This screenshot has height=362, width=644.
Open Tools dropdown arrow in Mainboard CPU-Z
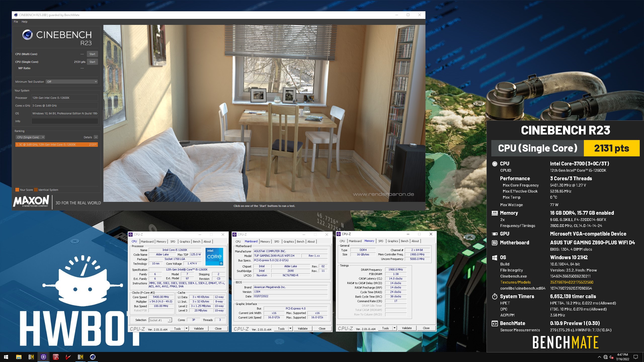click(x=290, y=329)
